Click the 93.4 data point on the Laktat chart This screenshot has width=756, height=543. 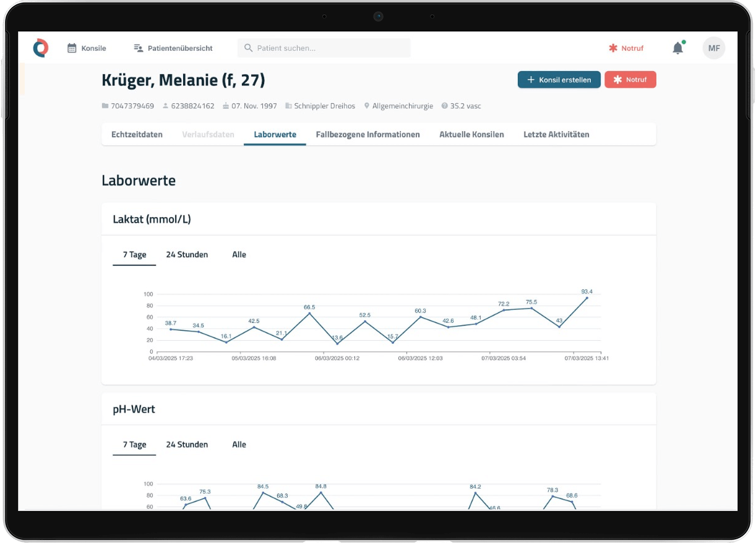(586, 298)
